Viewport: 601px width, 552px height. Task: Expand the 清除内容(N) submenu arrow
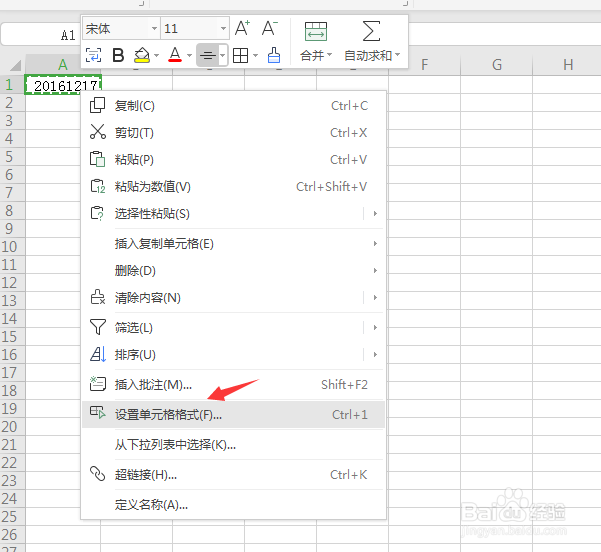(x=375, y=297)
